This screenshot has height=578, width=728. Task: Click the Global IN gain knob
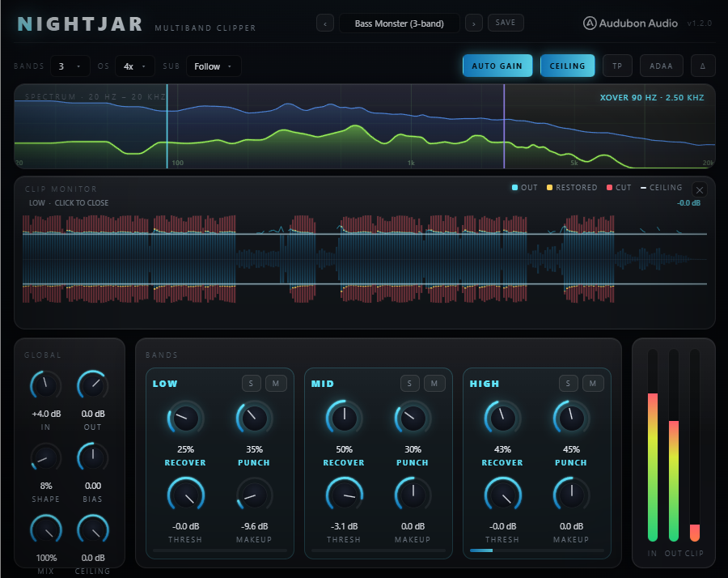click(x=45, y=385)
